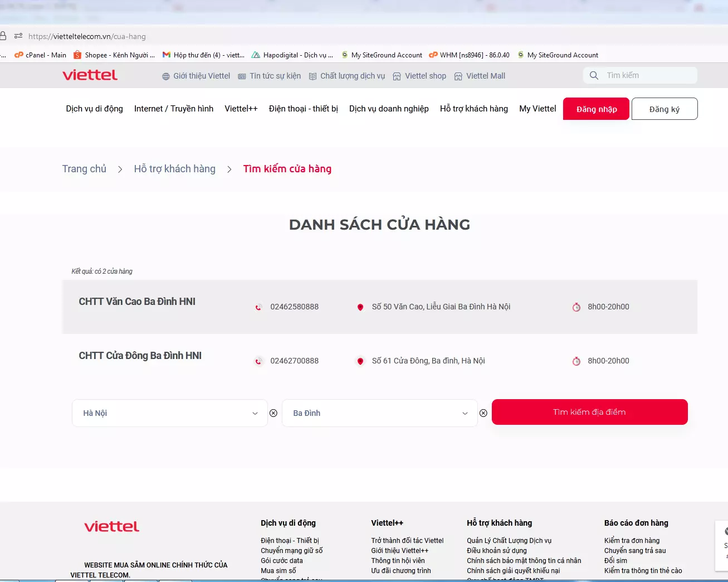Click the site info icon in the address bar

pos(18,36)
